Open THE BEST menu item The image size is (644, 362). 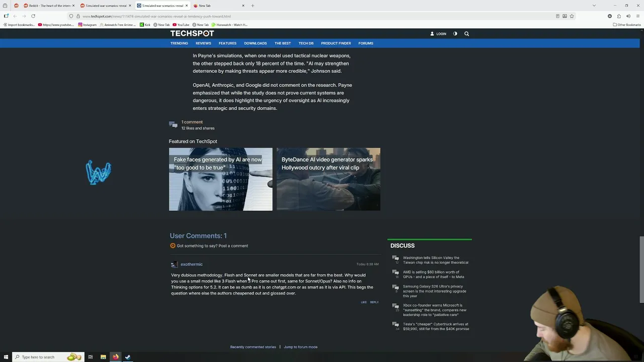[x=283, y=43]
